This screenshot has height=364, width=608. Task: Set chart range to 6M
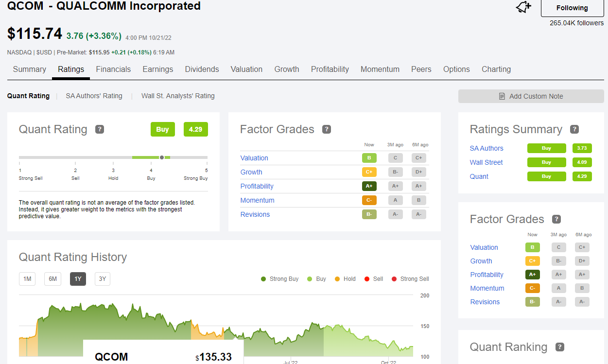coord(52,279)
